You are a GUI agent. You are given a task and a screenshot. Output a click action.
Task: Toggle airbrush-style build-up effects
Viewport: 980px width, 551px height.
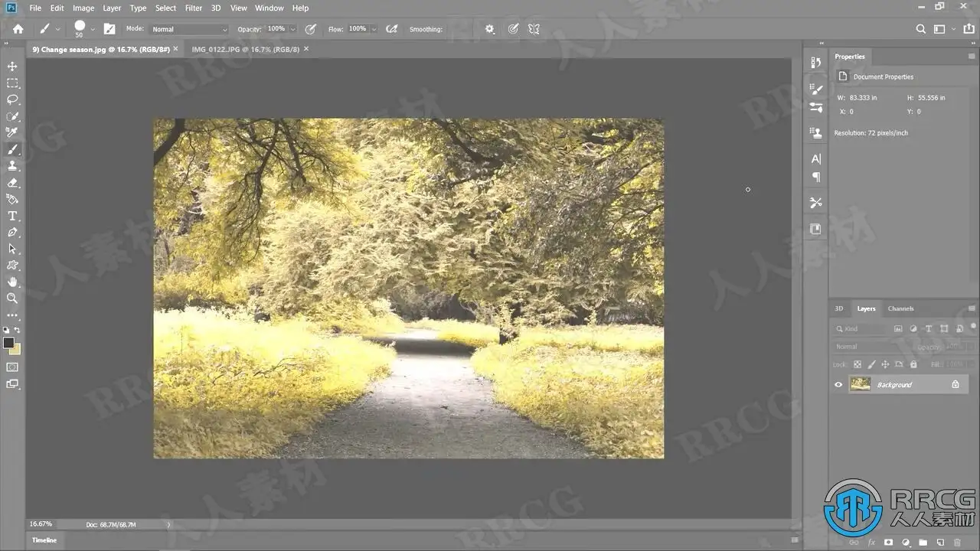coord(392,29)
